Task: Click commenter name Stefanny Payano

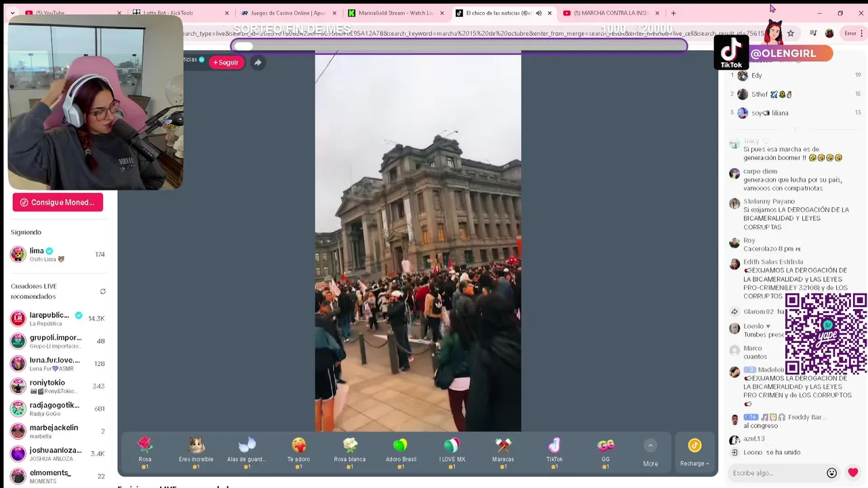Action: pos(769,201)
